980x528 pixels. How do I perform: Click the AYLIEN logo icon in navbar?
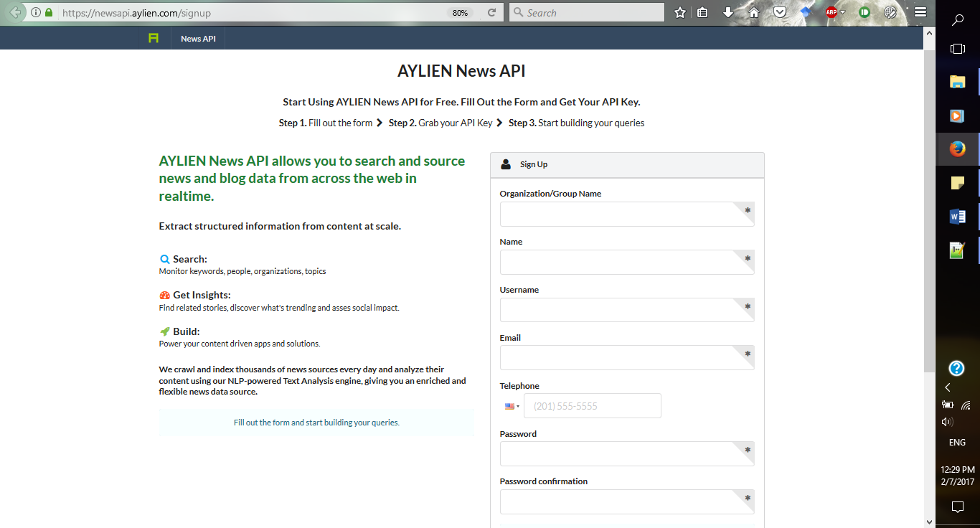(153, 38)
